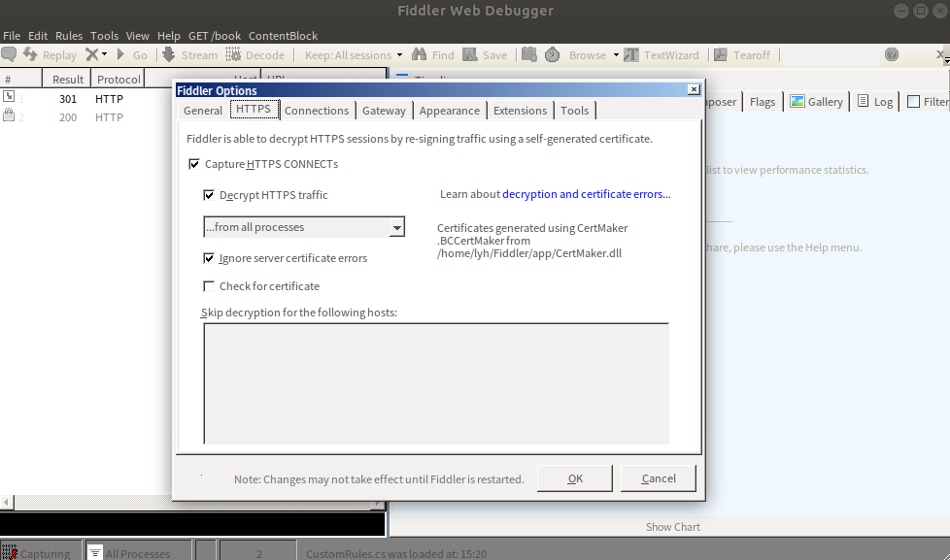The width and height of the screenshot is (950, 560).
Task: Toggle the Decode toolbar button
Action: coord(255,55)
